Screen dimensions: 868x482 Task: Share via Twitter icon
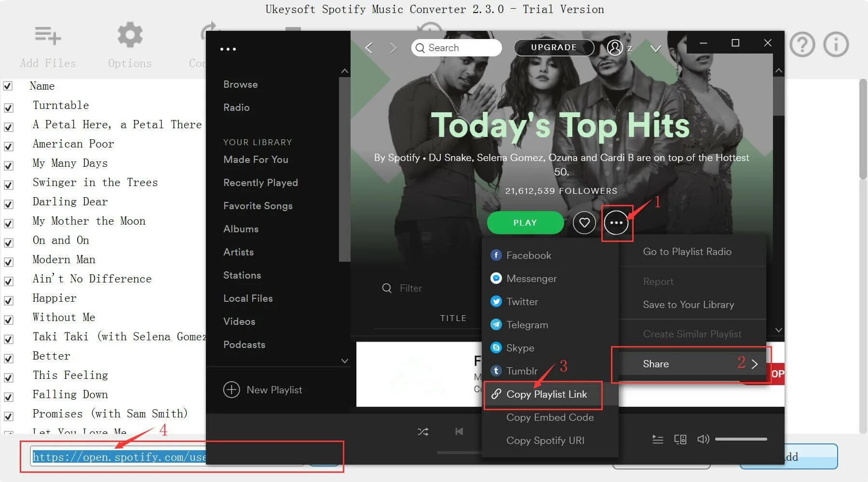[496, 301]
